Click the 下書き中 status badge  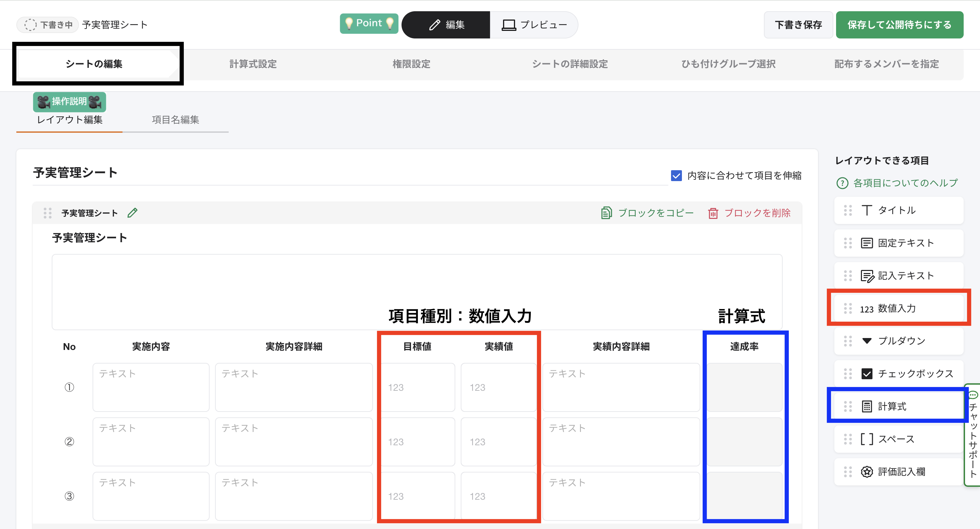point(48,25)
